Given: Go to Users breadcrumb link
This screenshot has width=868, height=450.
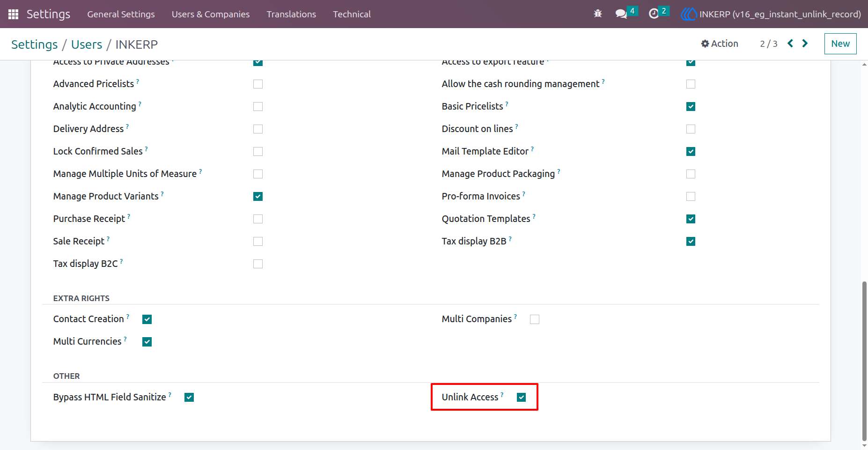Looking at the screenshot, I should [87, 44].
